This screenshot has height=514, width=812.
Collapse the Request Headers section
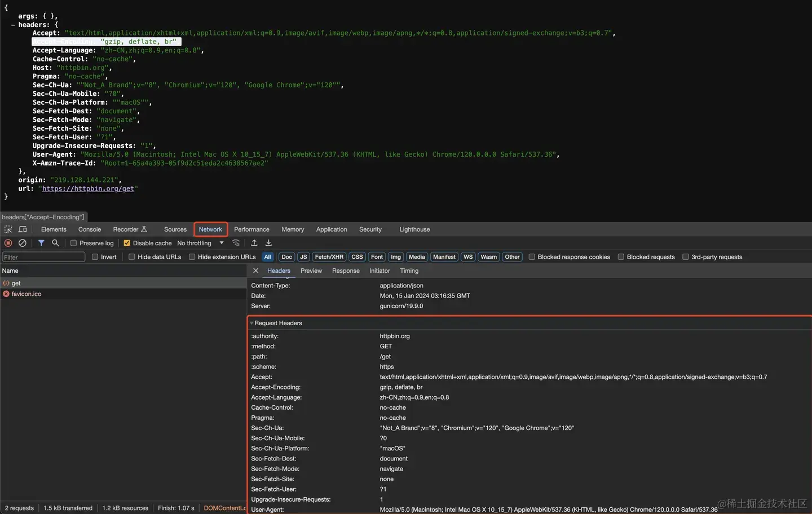click(251, 323)
